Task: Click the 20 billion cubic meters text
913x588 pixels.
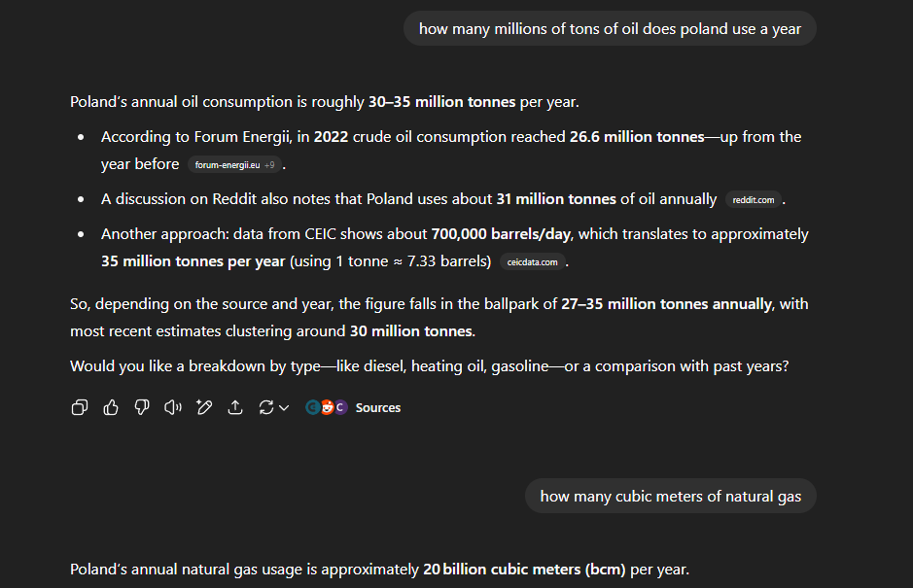Action: click(x=524, y=570)
